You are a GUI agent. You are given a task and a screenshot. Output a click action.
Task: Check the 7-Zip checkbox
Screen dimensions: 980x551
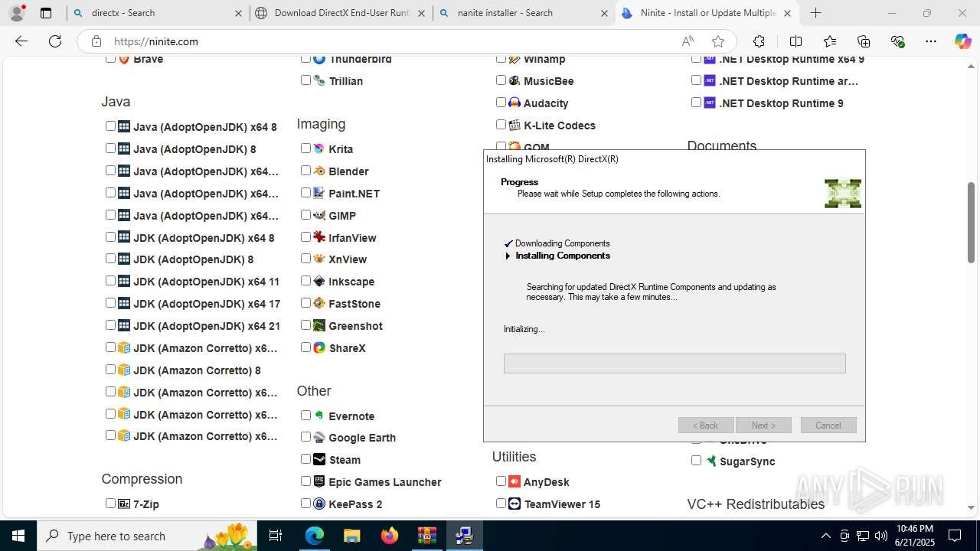(110, 503)
